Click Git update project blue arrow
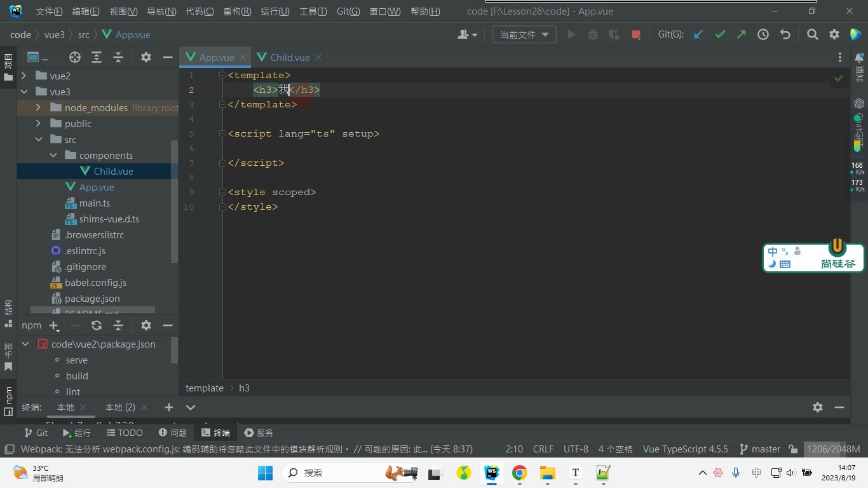The width and height of the screenshot is (868, 488). [x=698, y=35]
